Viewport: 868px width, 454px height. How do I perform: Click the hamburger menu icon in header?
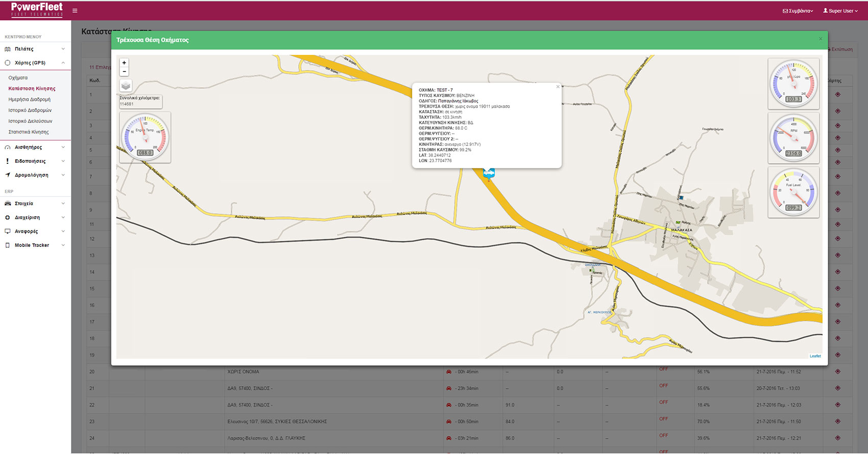[x=75, y=11]
